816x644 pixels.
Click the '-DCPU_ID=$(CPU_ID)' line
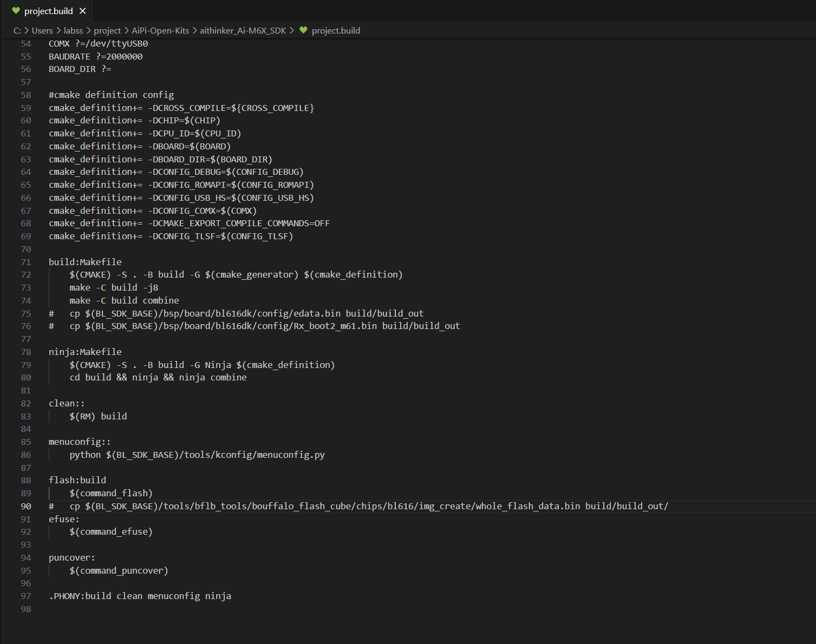tap(145, 134)
